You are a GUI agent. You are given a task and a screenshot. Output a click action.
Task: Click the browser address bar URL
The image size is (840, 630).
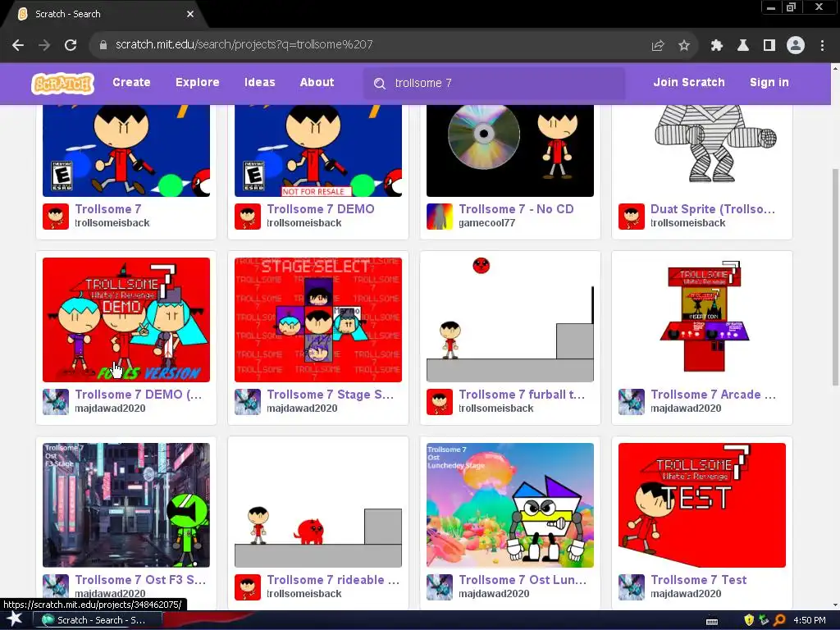[244, 45]
